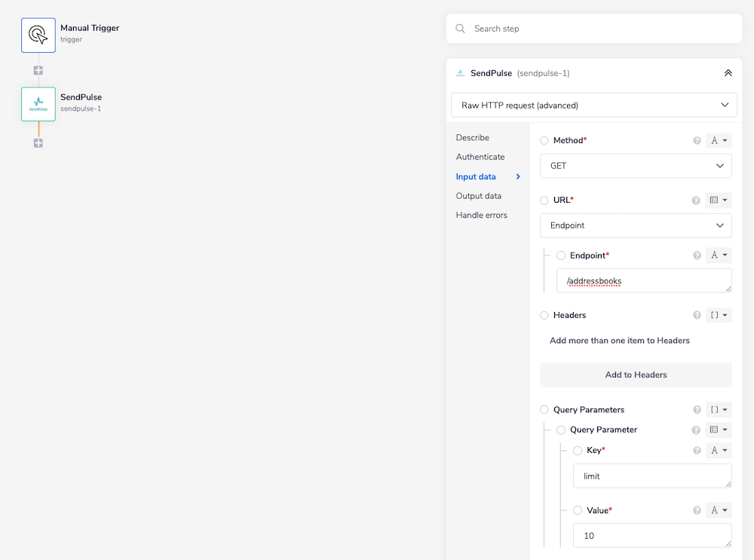Click the help icon next to Method
The image size is (754, 560).
pos(697,141)
